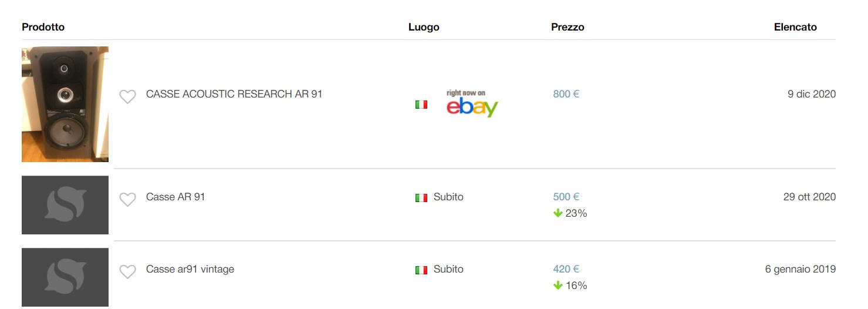This screenshot has width=868, height=309.
Task: Sort by Prezzo column header
Action: coord(568,27)
